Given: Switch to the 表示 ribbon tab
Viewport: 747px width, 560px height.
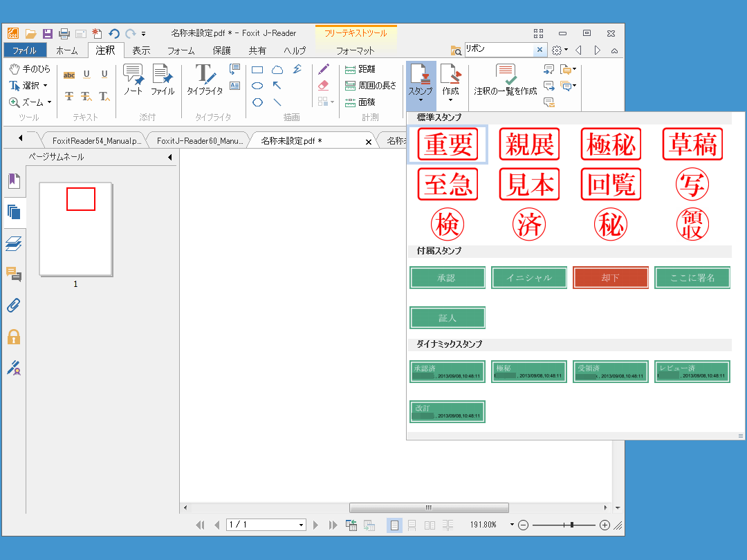Looking at the screenshot, I should pos(141,50).
